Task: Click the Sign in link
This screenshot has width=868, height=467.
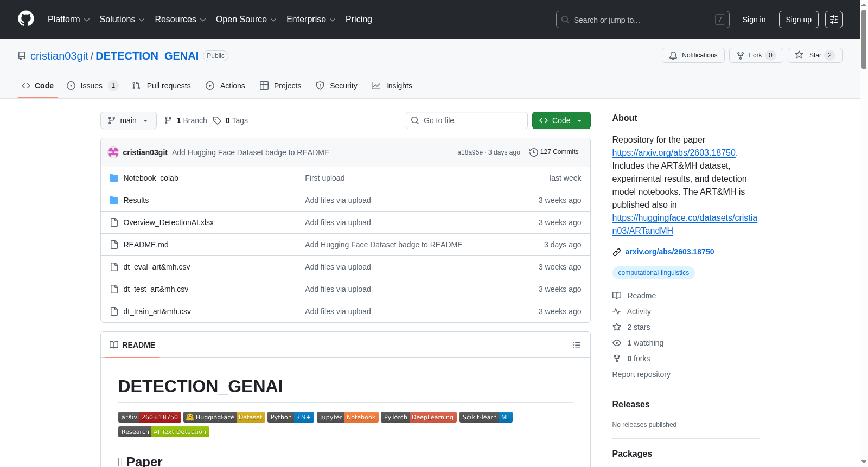Action: (754, 20)
